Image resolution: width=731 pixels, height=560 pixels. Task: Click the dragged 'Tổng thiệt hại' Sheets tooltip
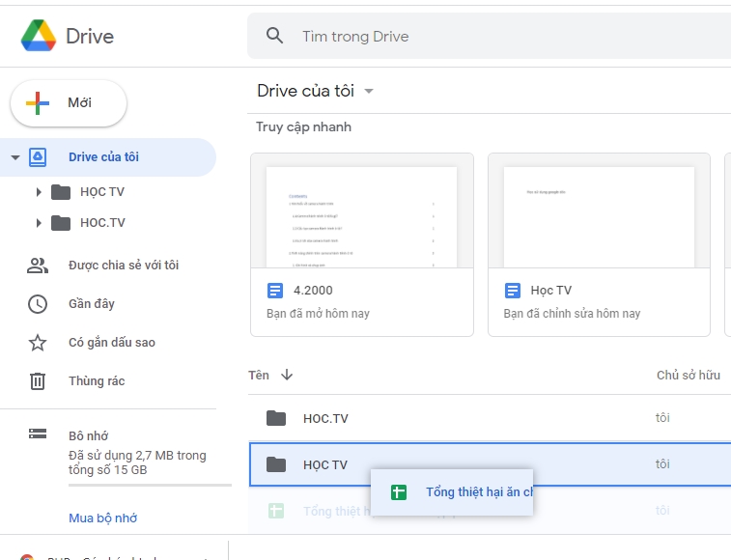pyautogui.click(x=452, y=492)
